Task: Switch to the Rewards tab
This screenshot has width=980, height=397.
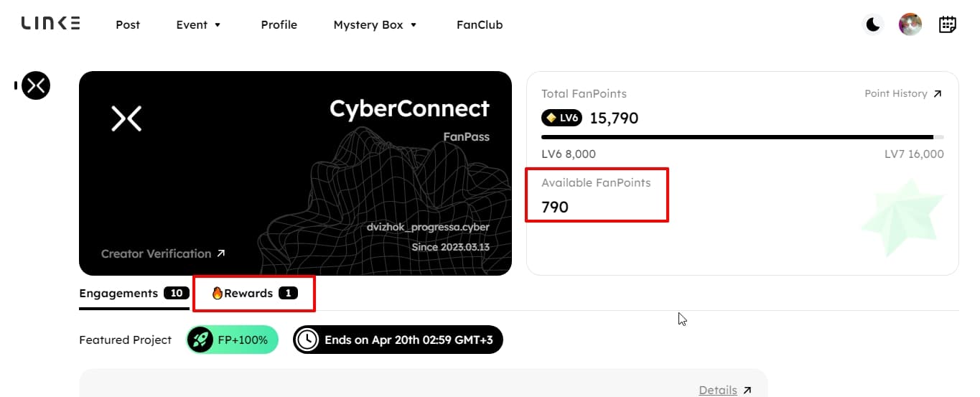Action: tap(254, 293)
